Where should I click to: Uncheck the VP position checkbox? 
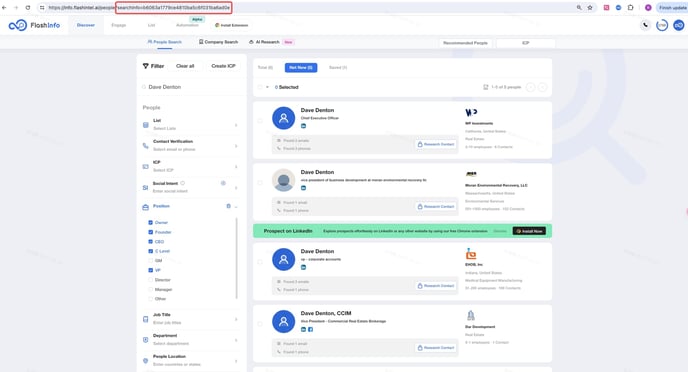tap(150, 270)
